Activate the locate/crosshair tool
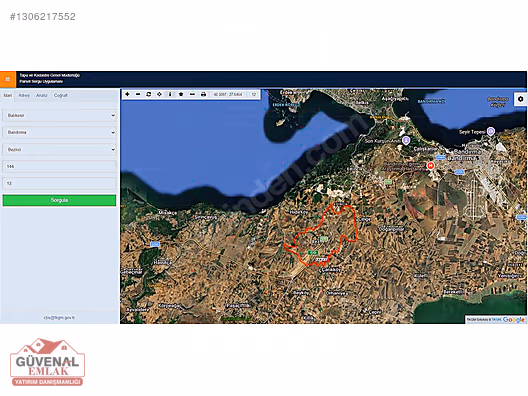This screenshot has height=396, width=528. (x=159, y=94)
